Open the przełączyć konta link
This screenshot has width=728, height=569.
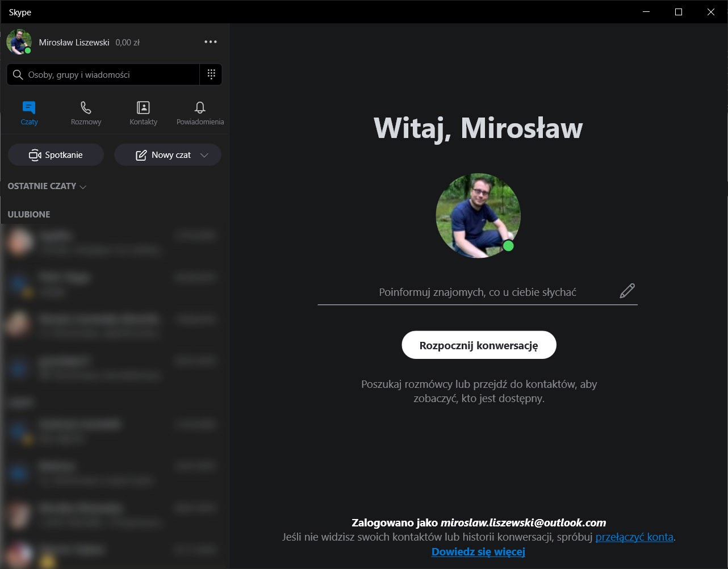click(634, 537)
